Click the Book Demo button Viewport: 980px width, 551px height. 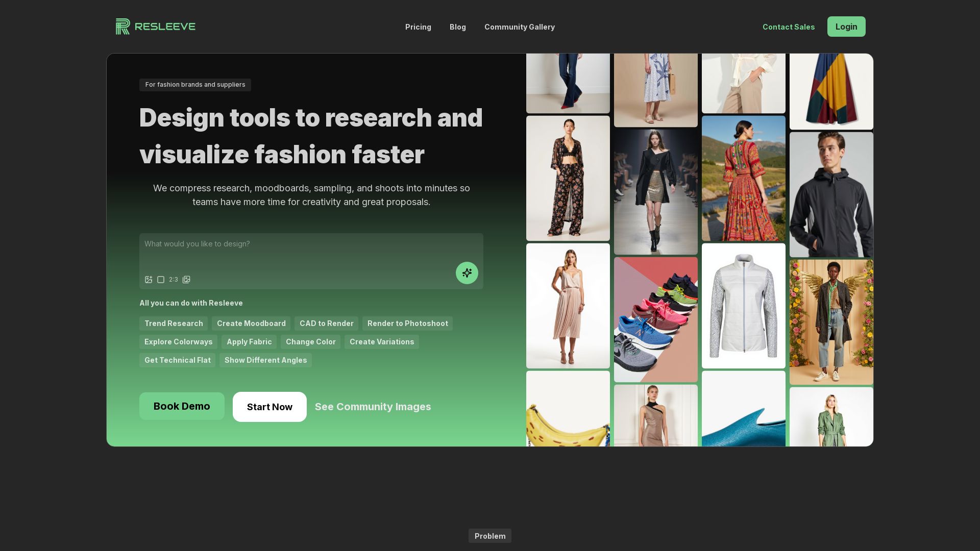tap(182, 406)
